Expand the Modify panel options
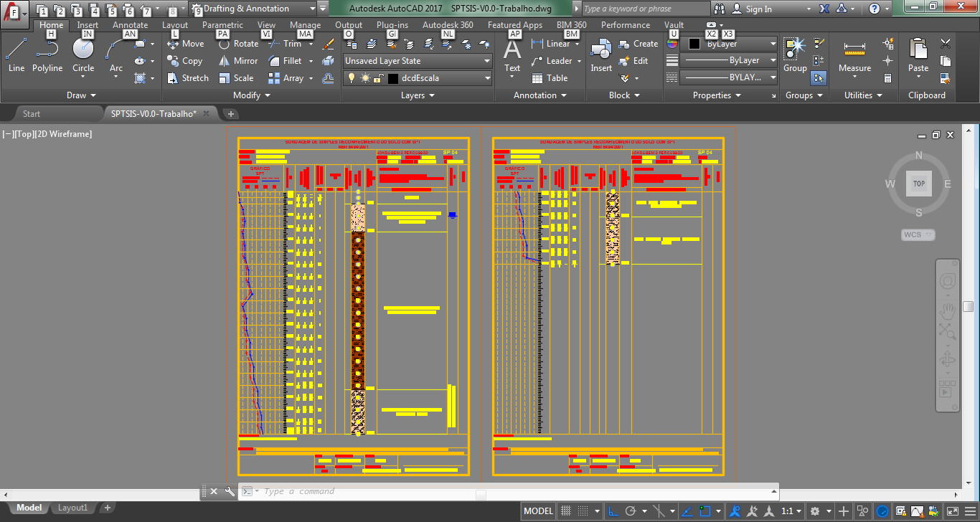The image size is (980, 522). point(252,95)
